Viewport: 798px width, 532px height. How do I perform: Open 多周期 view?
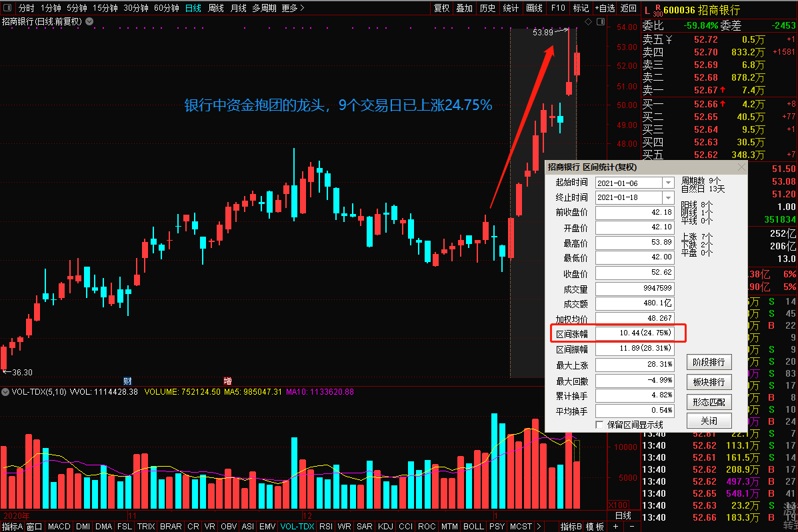pyautogui.click(x=264, y=7)
